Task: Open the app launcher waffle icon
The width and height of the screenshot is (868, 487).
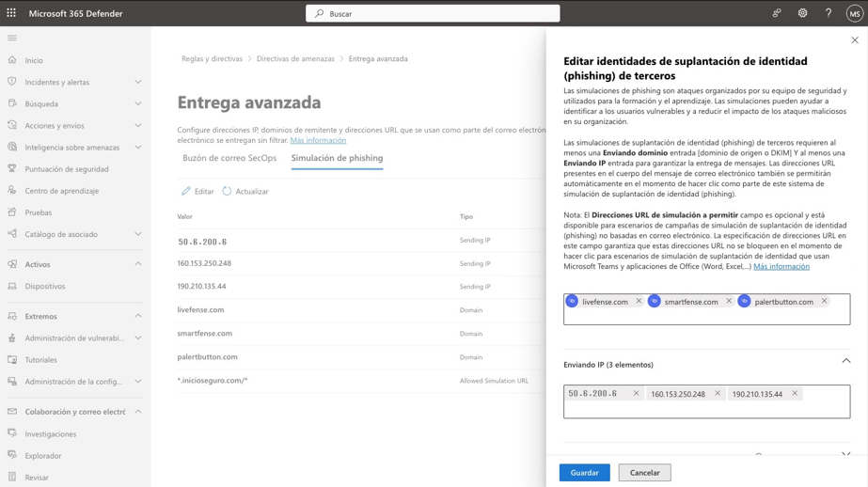Action: tap(11, 13)
